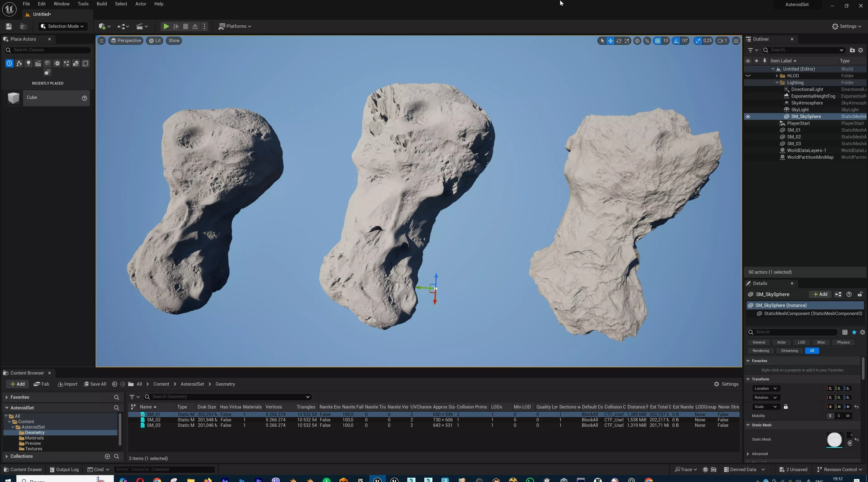Open the viewport Show flags menu
This screenshot has height=482, width=868.
pyautogui.click(x=174, y=41)
